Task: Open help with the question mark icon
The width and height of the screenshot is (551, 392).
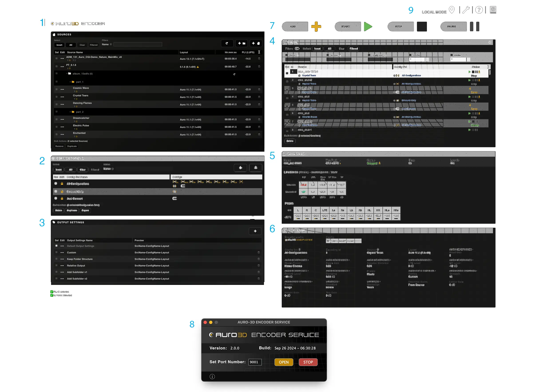Action: pos(479,10)
